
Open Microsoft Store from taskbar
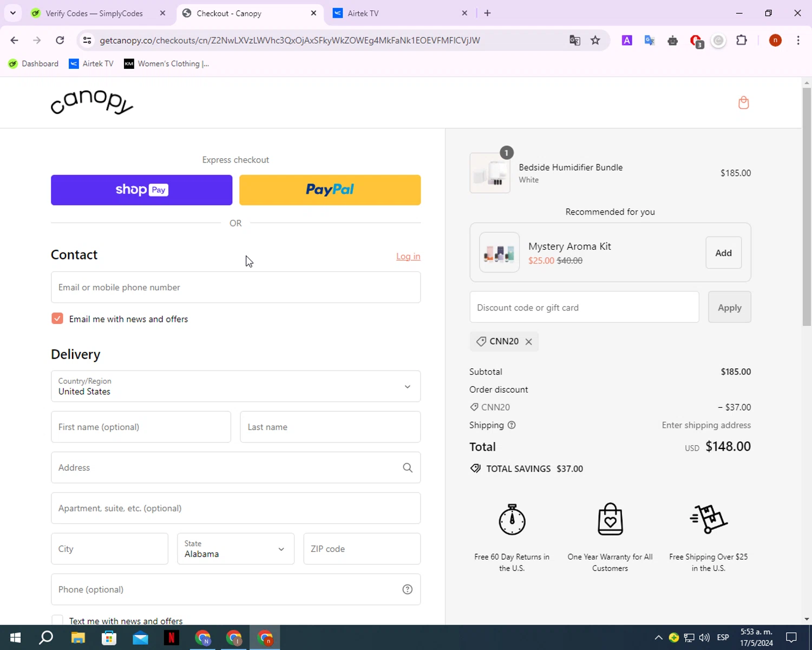pyautogui.click(x=109, y=638)
